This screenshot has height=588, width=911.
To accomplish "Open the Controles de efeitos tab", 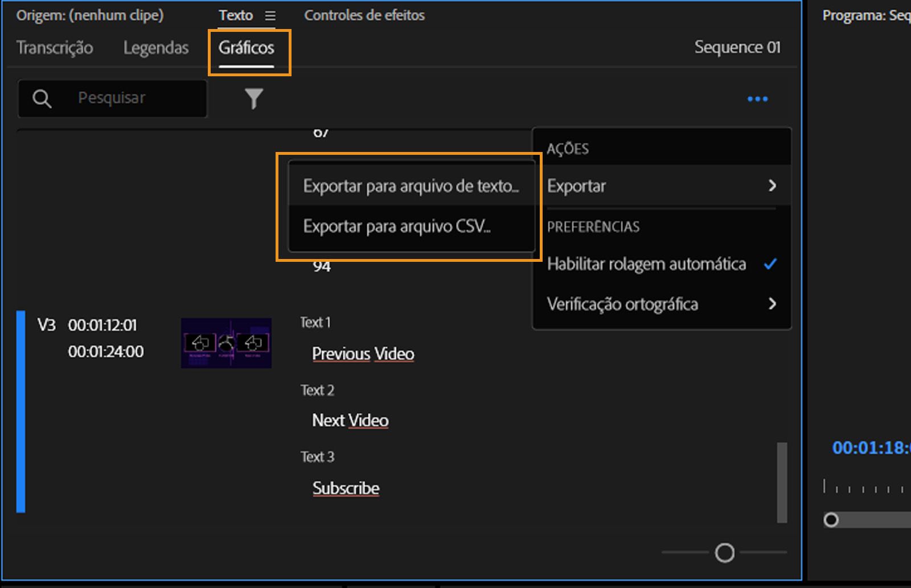I will (x=364, y=15).
